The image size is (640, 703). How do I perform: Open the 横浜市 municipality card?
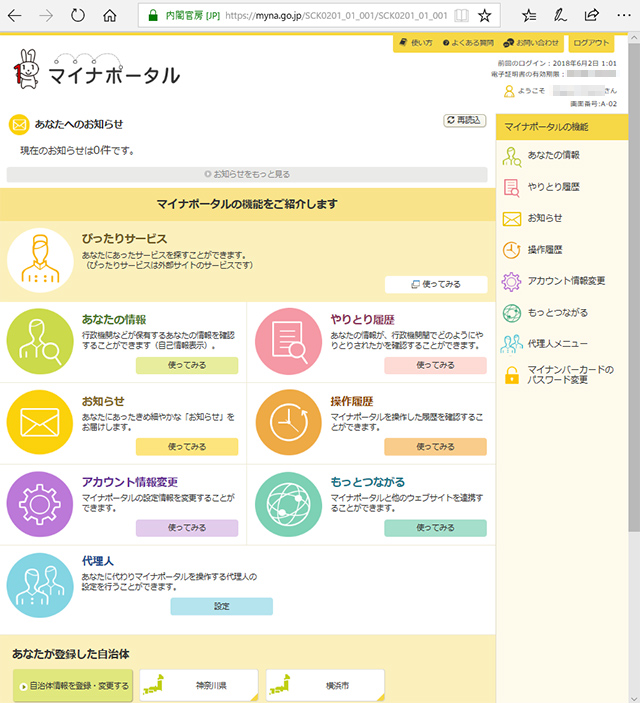[326, 686]
